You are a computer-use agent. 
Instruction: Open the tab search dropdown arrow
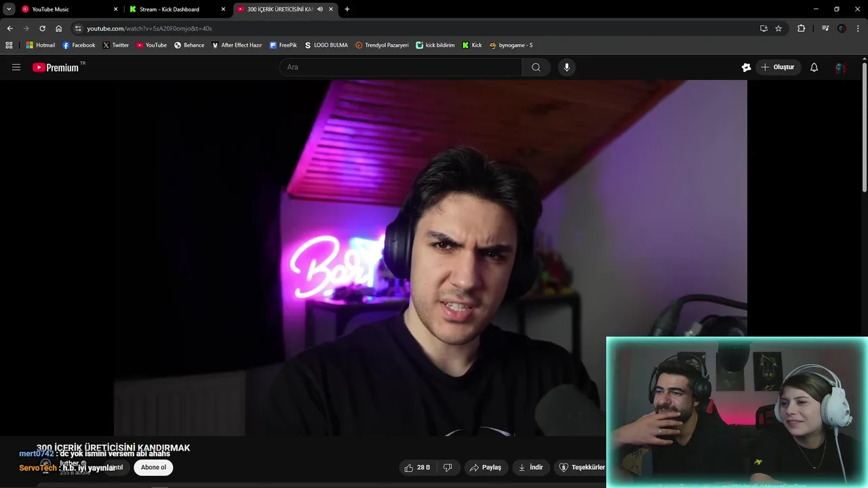[9, 9]
